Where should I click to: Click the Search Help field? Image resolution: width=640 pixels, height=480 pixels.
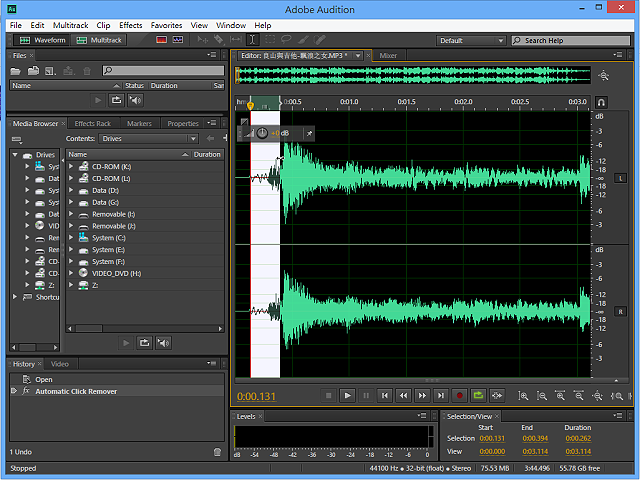[x=571, y=40]
